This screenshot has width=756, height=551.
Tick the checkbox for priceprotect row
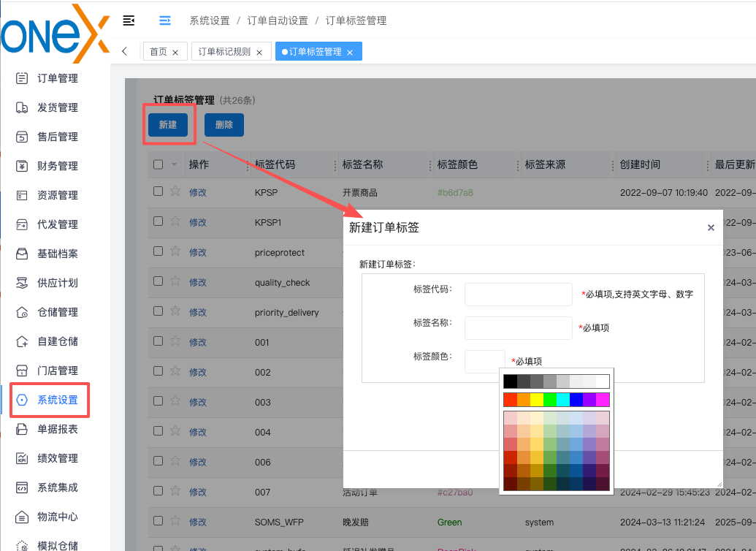click(159, 251)
